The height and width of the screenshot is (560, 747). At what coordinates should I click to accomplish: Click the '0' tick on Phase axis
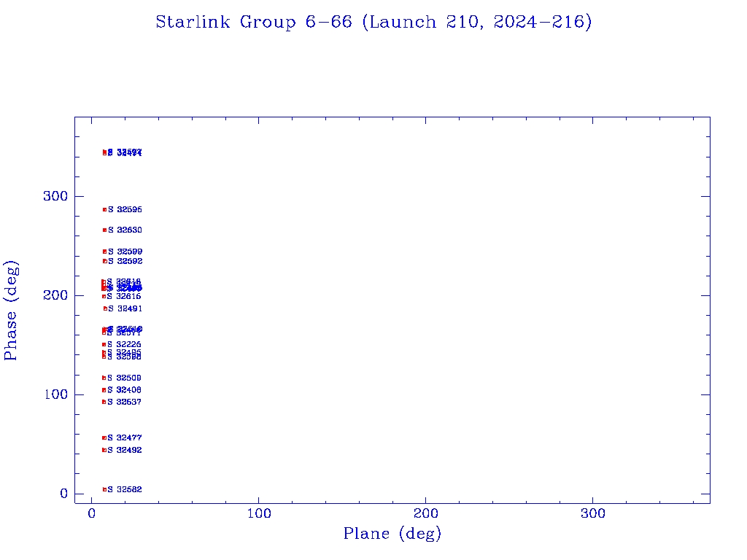tap(64, 494)
